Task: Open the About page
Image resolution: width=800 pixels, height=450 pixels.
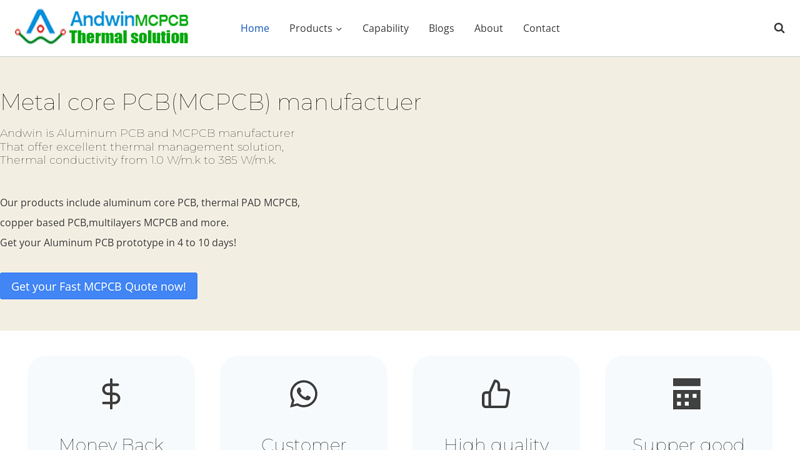Action: [x=488, y=28]
